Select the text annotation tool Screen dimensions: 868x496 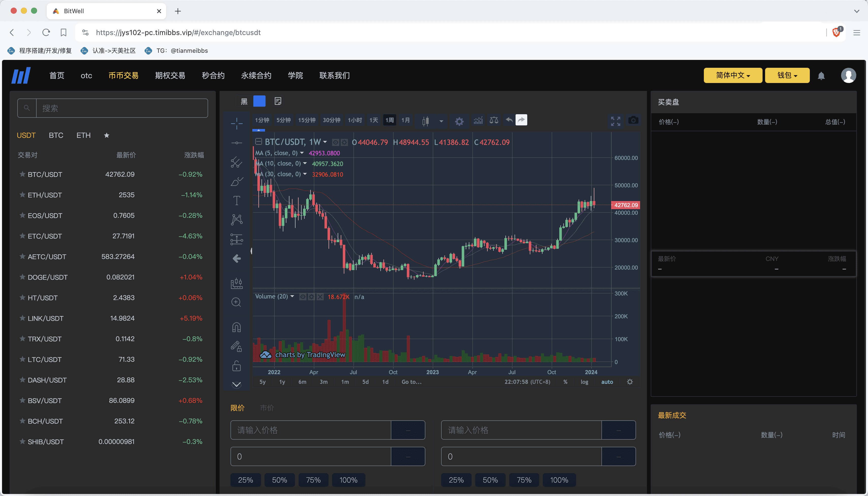[x=236, y=200]
